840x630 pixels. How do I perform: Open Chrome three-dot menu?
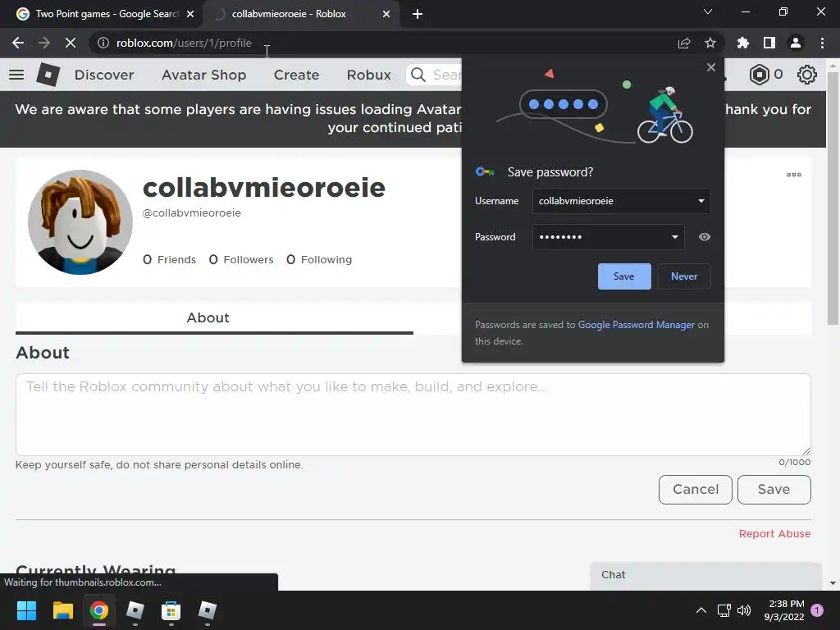822,43
